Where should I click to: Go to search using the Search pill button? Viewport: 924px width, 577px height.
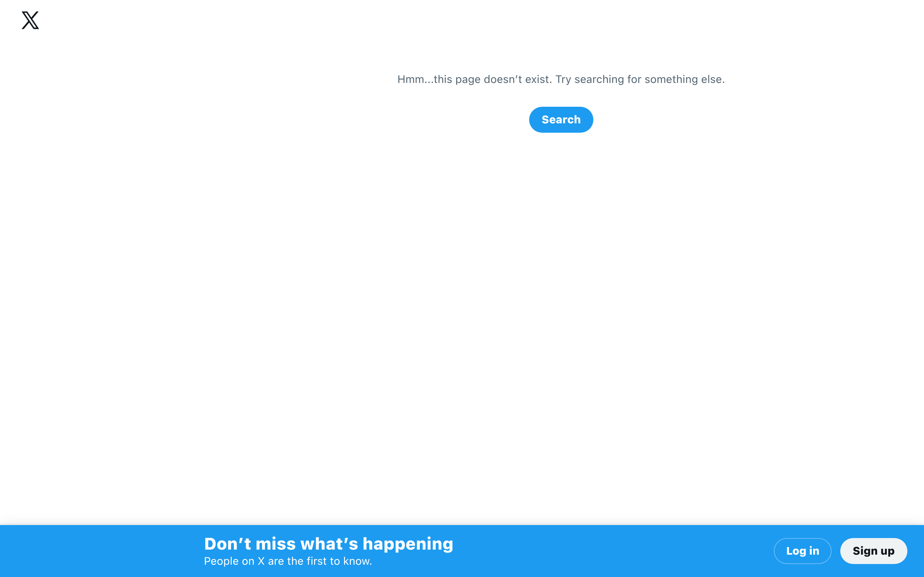[x=561, y=119]
